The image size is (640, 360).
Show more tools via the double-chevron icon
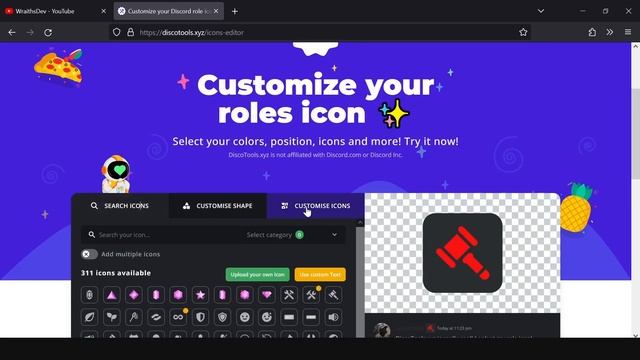coord(609,32)
